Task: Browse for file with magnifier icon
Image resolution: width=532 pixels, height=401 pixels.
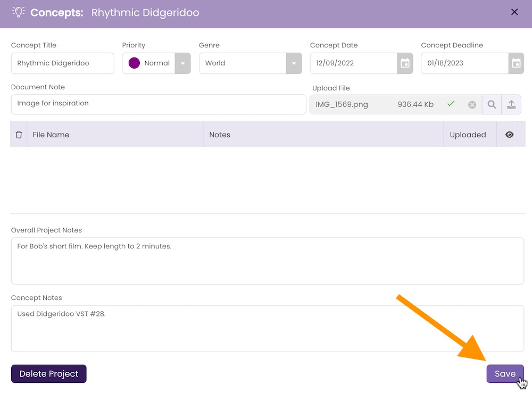Action: point(492,104)
